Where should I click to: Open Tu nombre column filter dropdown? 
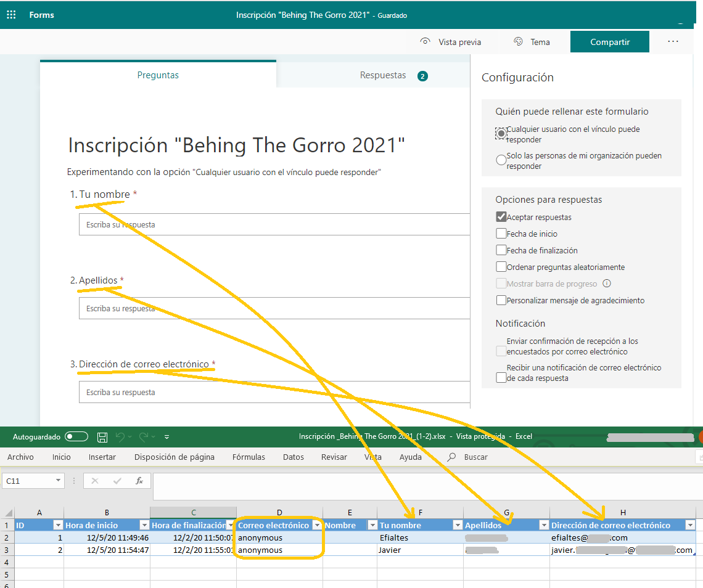click(x=458, y=525)
